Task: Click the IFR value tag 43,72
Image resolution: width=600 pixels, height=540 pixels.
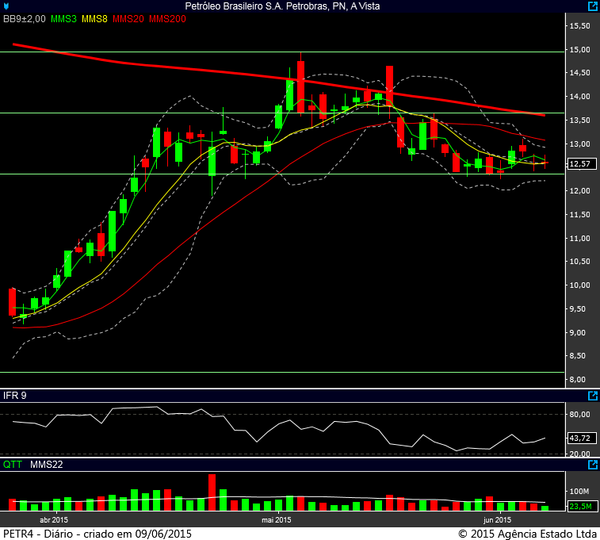Action: (x=579, y=439)
